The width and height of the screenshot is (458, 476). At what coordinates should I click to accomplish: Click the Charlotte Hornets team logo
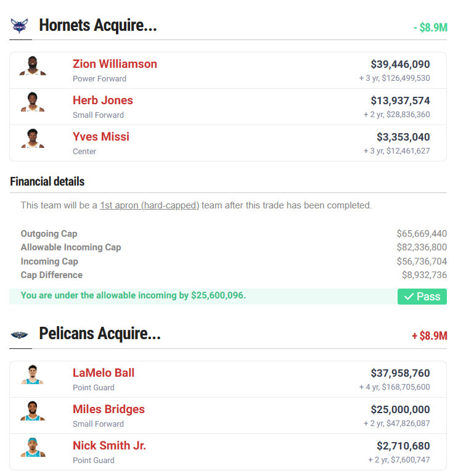click(20, 26)
